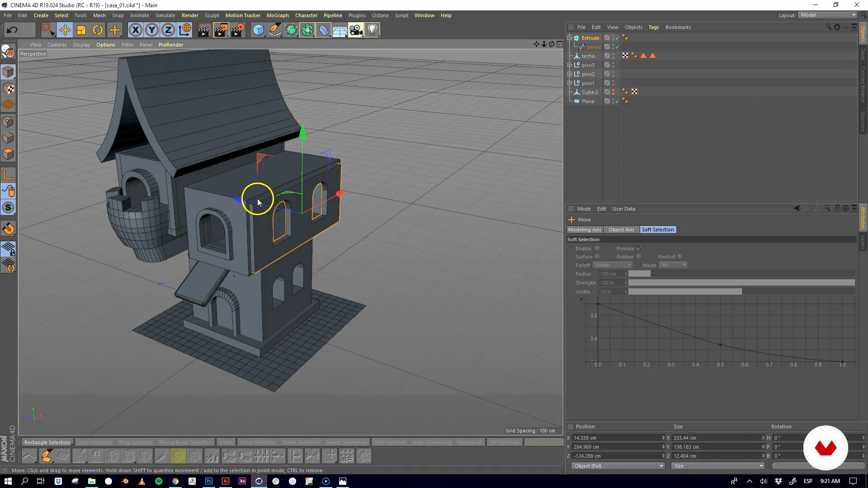The width and height of the screenshot is (868, 488).
Task: Switch to Polygons mode icon
Action: [8, 154]
